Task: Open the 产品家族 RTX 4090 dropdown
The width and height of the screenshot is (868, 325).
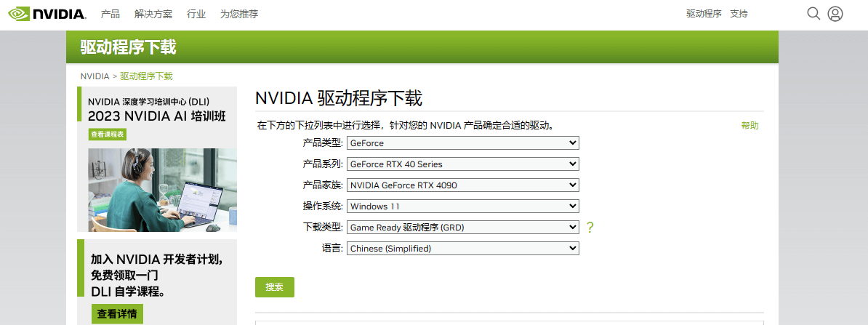Action: pyautogui.click(x=463, y=185)
